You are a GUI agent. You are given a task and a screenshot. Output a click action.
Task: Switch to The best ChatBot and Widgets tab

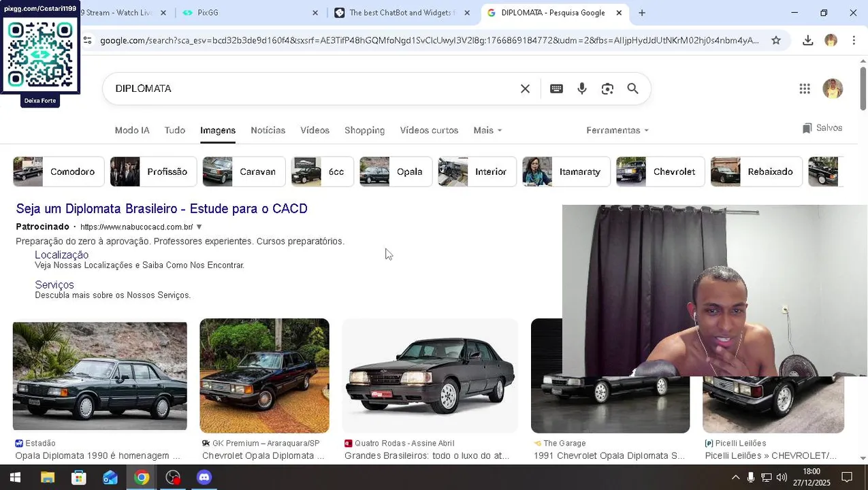click(402, 12)
